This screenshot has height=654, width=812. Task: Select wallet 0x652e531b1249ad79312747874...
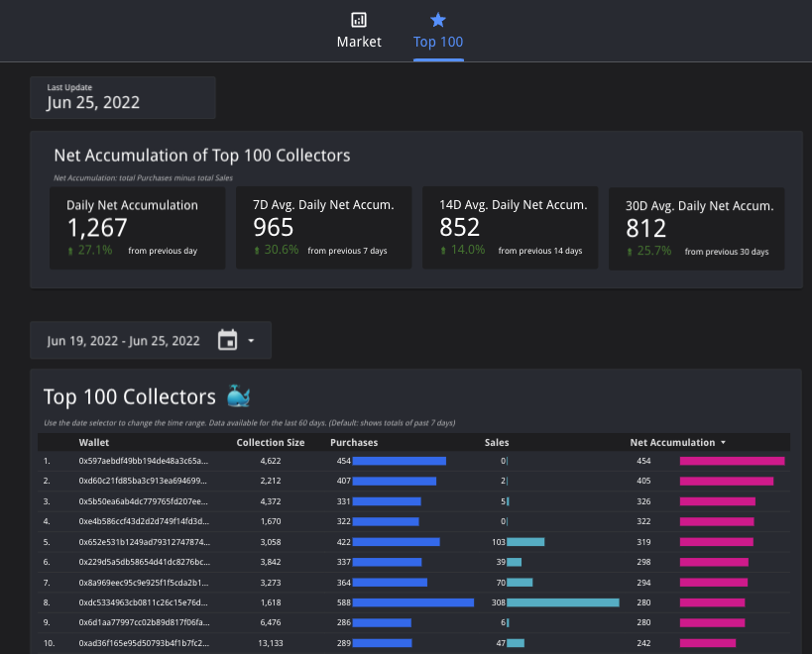coord(145,542)
